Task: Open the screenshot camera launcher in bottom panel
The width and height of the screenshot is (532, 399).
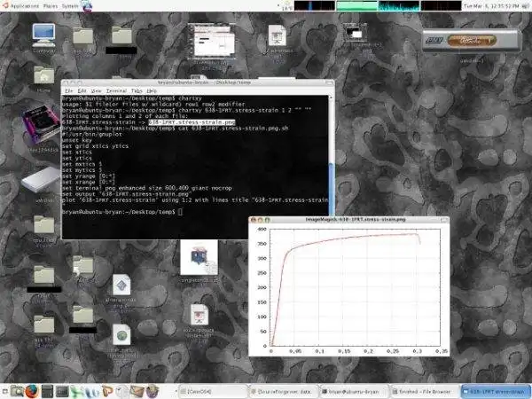Action: tap(17, 391)
